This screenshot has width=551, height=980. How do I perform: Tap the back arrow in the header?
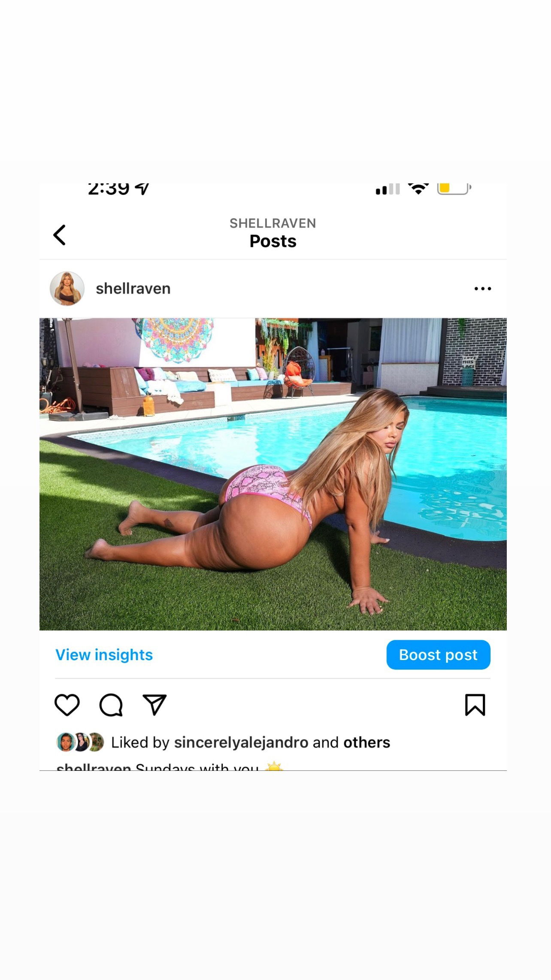tap(60, 235)
